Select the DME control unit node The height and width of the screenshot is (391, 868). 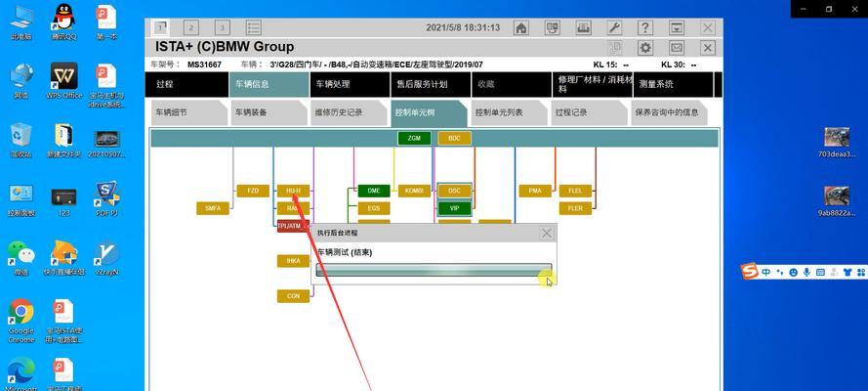click(374, 191)
